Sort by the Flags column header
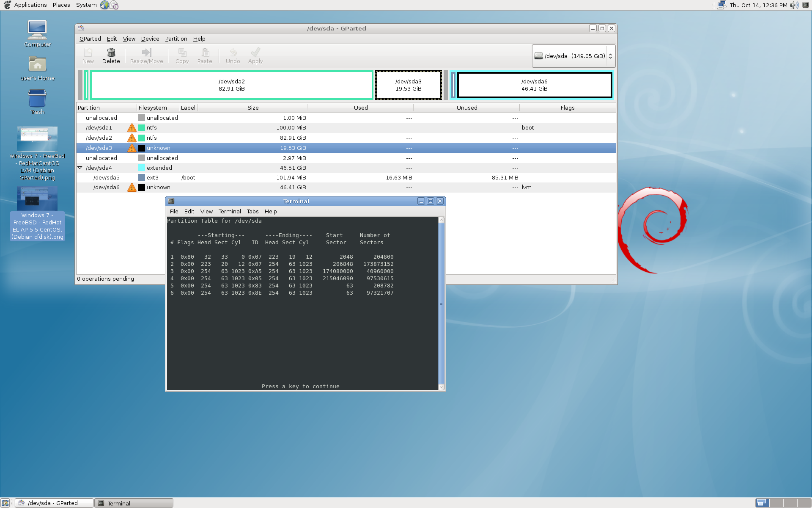This screenshot has height=508, width=812. pos(568,108)
